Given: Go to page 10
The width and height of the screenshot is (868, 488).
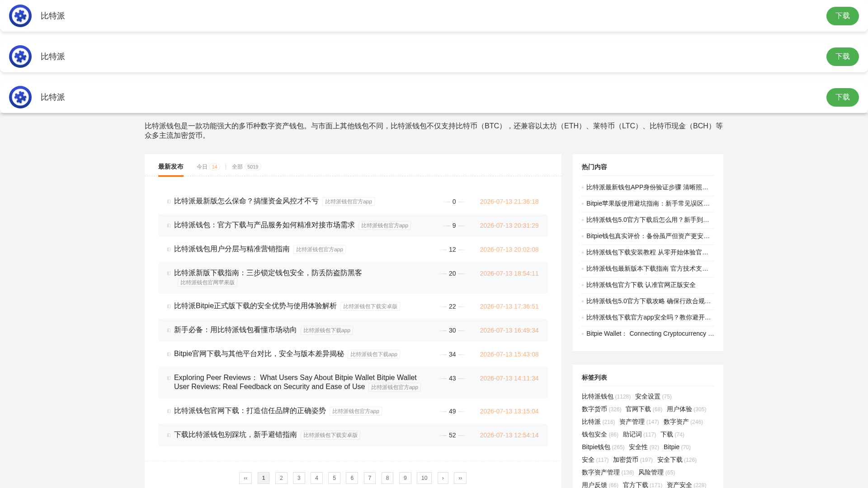Looking at the screenshot, I should click(x=424, y=478).
